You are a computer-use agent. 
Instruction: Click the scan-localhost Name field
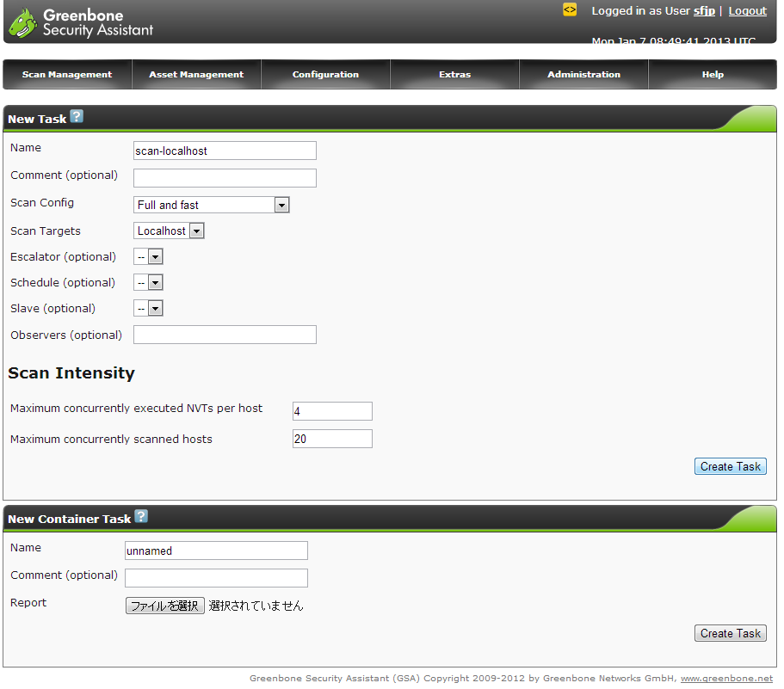pos(225,151)
